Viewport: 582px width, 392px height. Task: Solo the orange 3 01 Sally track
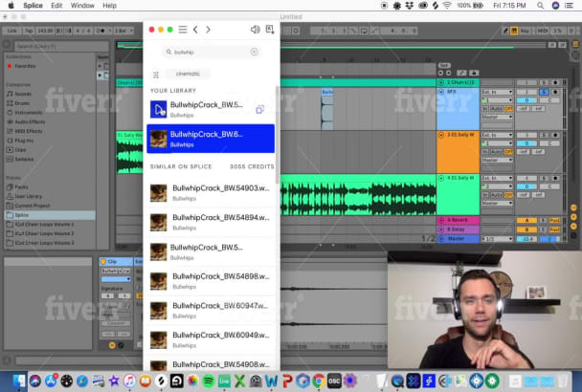coord(544,135)
